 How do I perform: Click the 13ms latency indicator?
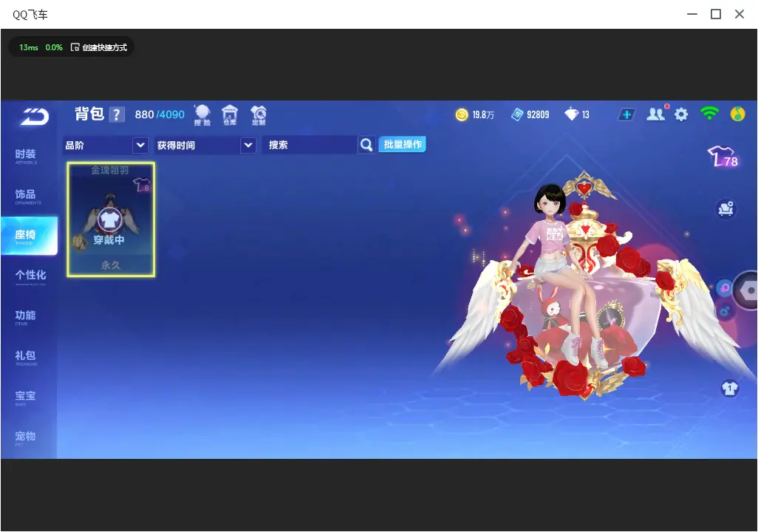tap(29, 47)
